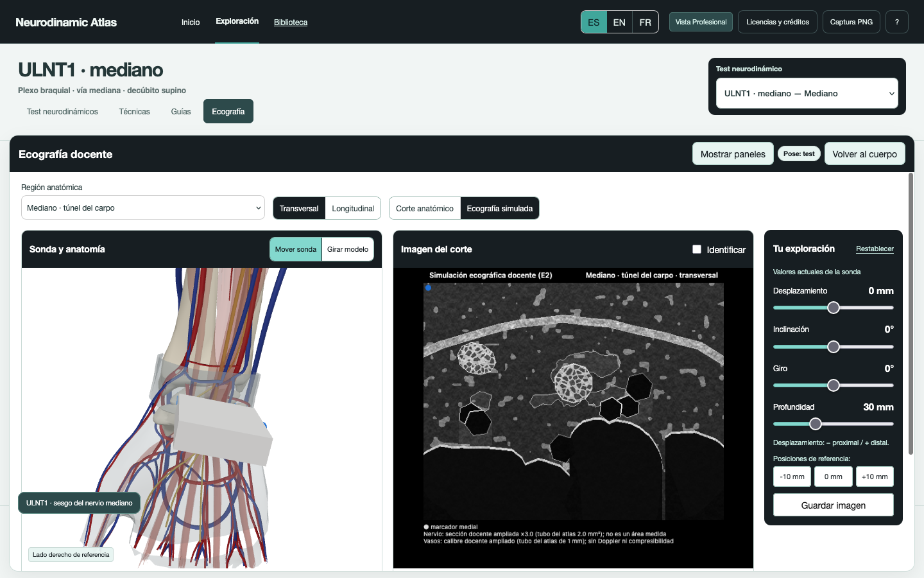
Task: Click the Restablecer link
Action: tap(875, 249)
